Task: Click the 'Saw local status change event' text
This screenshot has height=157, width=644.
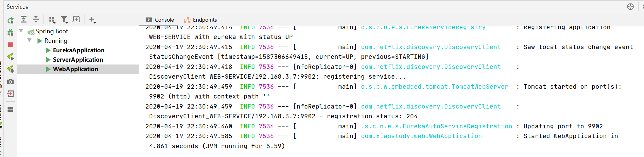Action: click(x=578, y=47)
